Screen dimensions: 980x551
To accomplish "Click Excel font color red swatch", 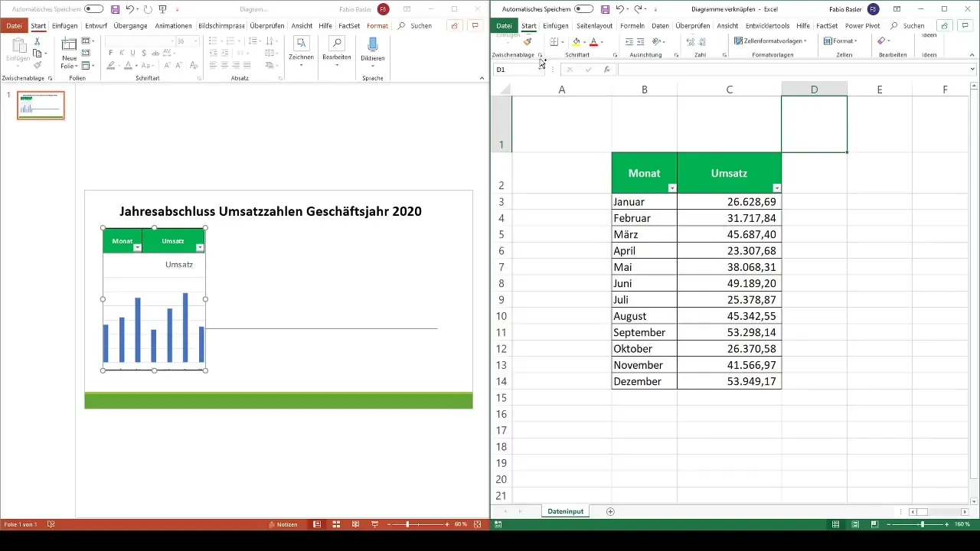I will click(x=593, y=42).
